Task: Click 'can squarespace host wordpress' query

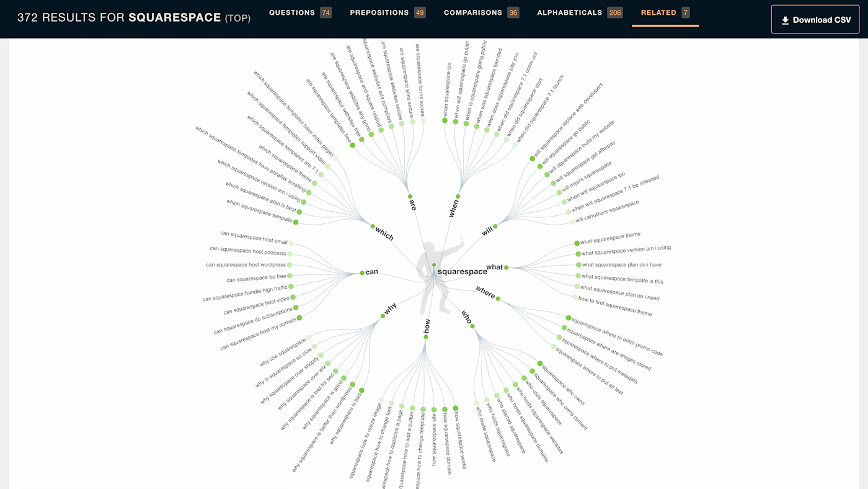Action: (246, 265)
